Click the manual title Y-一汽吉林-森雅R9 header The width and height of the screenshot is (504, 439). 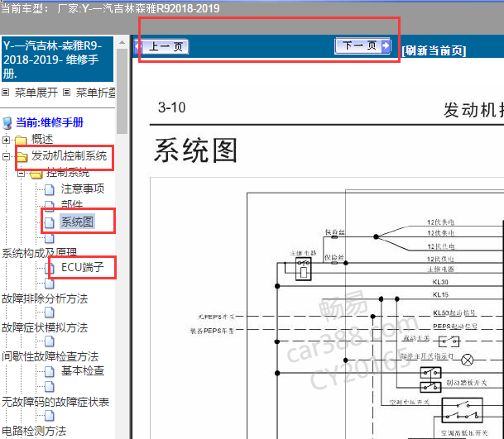click(58, 60)
